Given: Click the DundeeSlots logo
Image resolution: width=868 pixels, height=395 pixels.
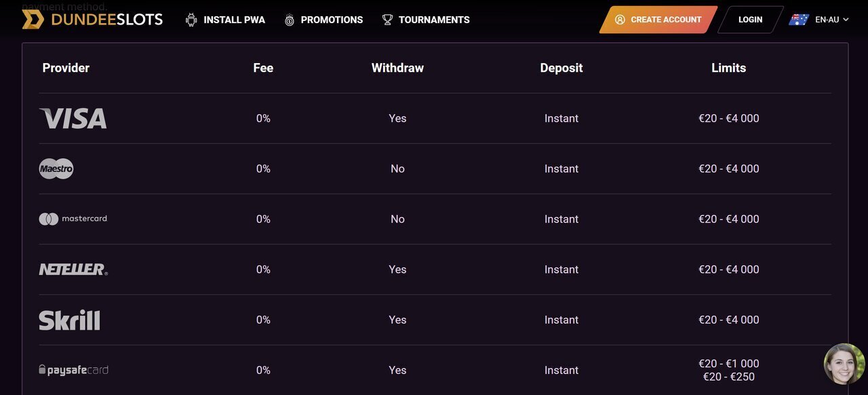Looking at the screenshot, I should 92,20.
